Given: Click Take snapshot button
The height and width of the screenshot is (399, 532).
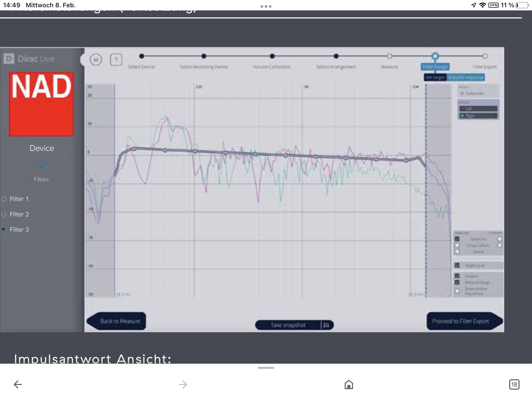Looking at the screenshot, I should coord(288,325).
